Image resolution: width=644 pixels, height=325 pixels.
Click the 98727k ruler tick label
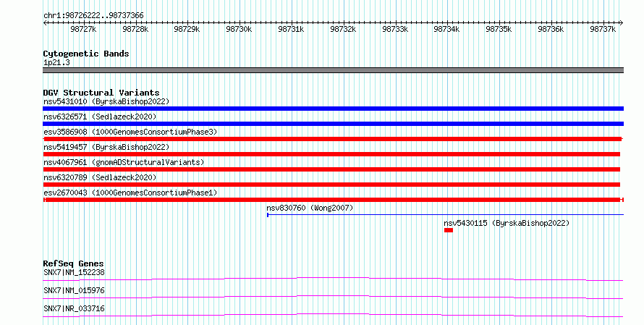[83, 29]
